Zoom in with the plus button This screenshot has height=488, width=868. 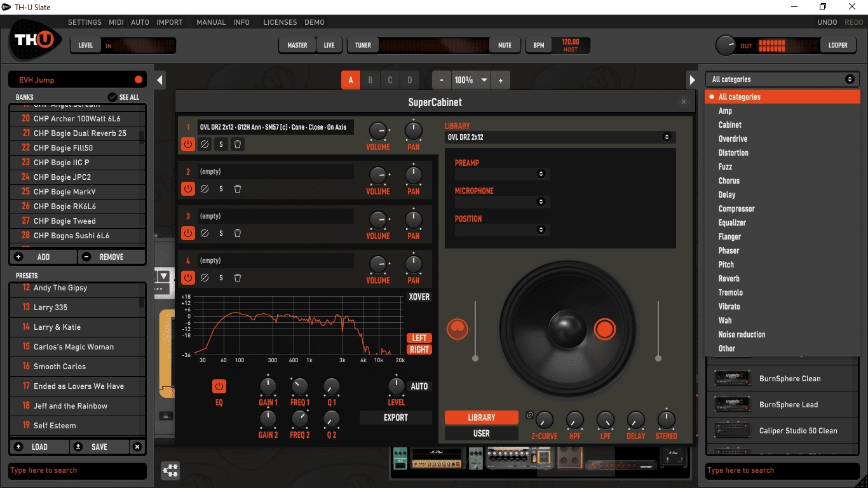pos(501,80)
